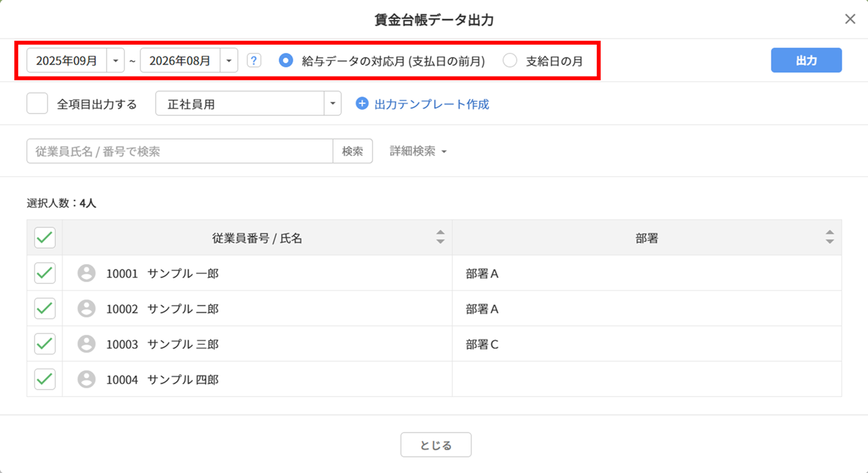The image size is (868, 473).
Task: Click the plus icon beside 出力テンプレート作成
Action: point(362,104)
